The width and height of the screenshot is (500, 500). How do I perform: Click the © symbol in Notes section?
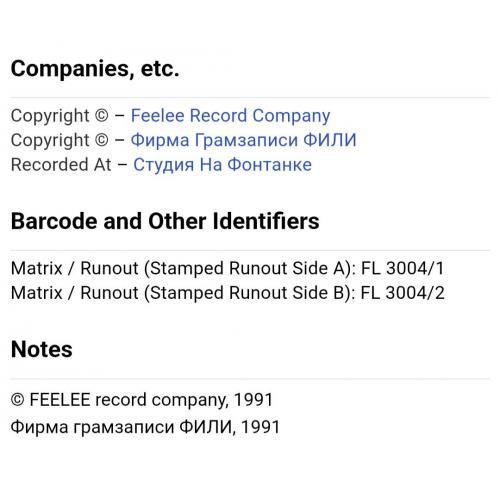tap(17, 400)
